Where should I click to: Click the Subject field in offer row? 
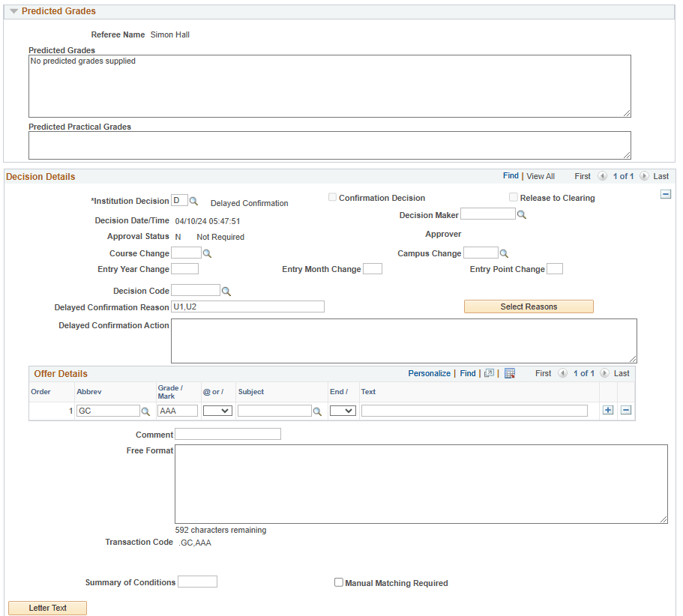(275, 411)
